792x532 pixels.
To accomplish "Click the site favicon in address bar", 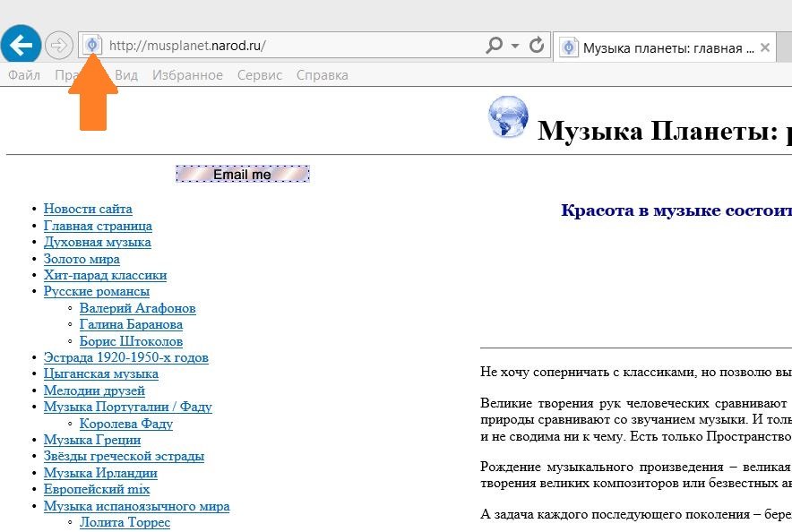I will click(91, 46).
